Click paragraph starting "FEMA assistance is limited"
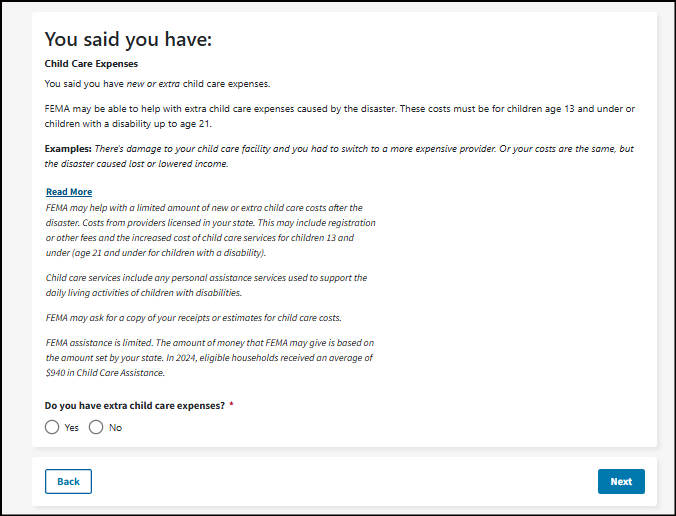Viewport: 676px width, 516px height. tap(210, 358)
